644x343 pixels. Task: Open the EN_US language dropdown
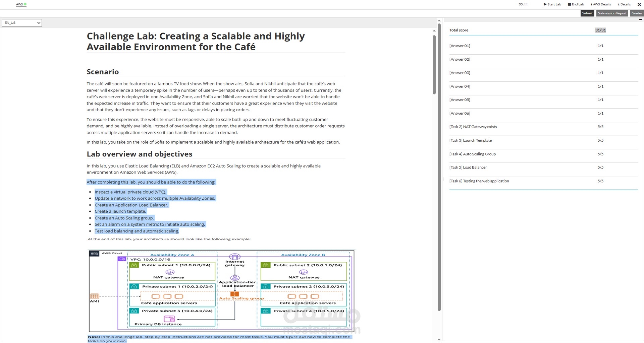(x=21, y=23)
